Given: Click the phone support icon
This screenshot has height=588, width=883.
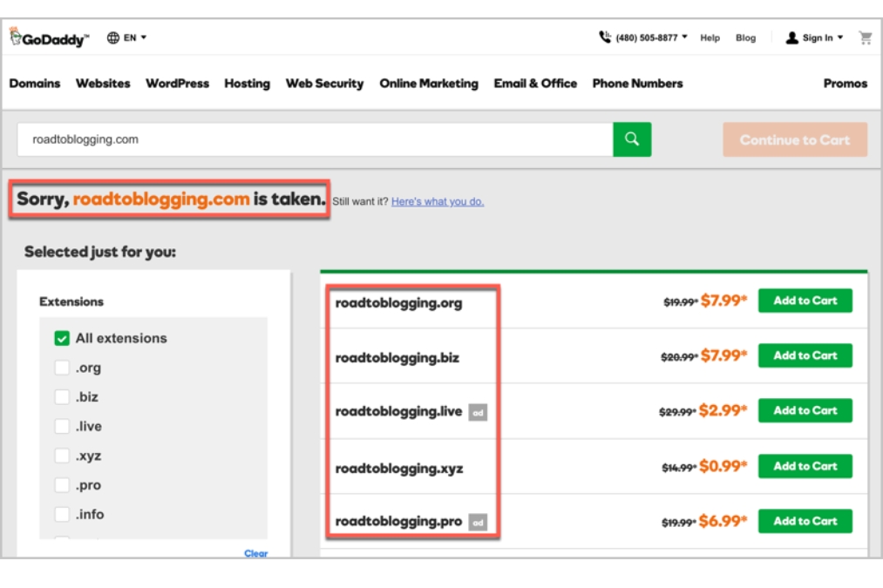Looking at the screenshot, I should pyautogui.click(x=605, y=37).
